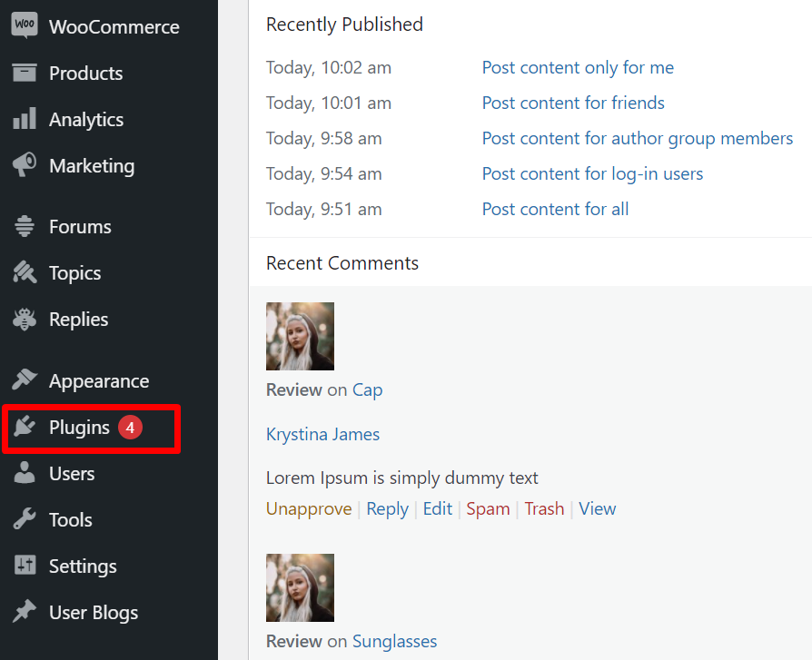Image resolution: width=812 pixels, height=660 pixels.
Task: Open the User Blogs menu item
Action: tap(91, 612)
